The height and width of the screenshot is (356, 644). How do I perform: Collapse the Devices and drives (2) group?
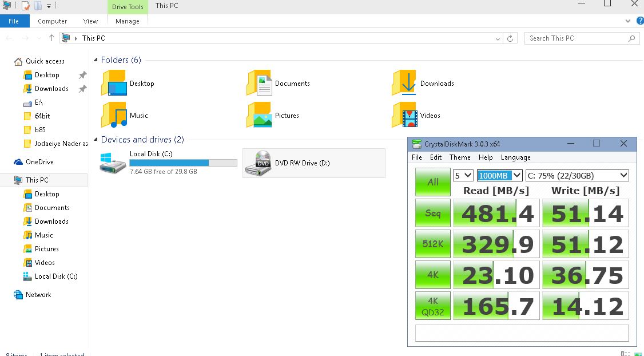pos(96,139)
